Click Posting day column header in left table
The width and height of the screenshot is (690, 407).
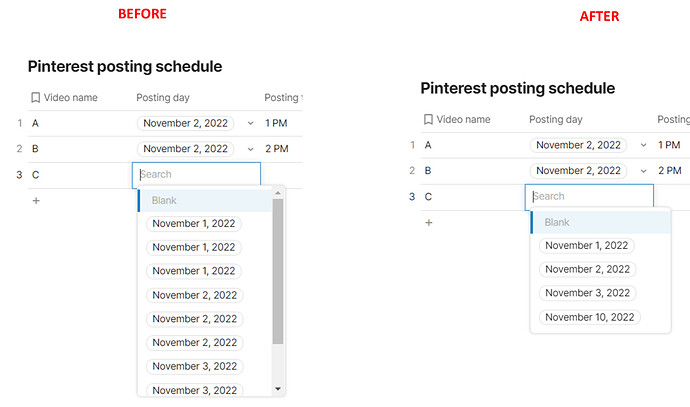163,98
